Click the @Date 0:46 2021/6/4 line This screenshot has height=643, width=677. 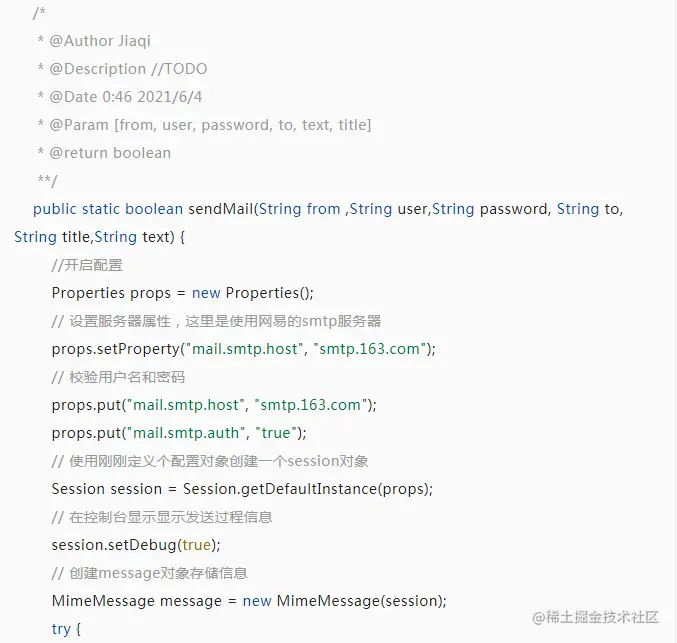click(120, 97)
